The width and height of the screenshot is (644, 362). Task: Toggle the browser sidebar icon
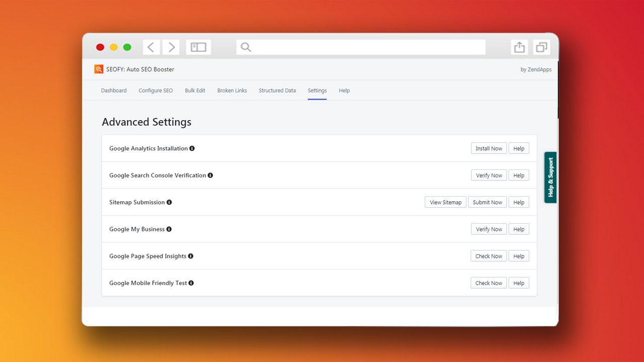click(x=198, y=47)
